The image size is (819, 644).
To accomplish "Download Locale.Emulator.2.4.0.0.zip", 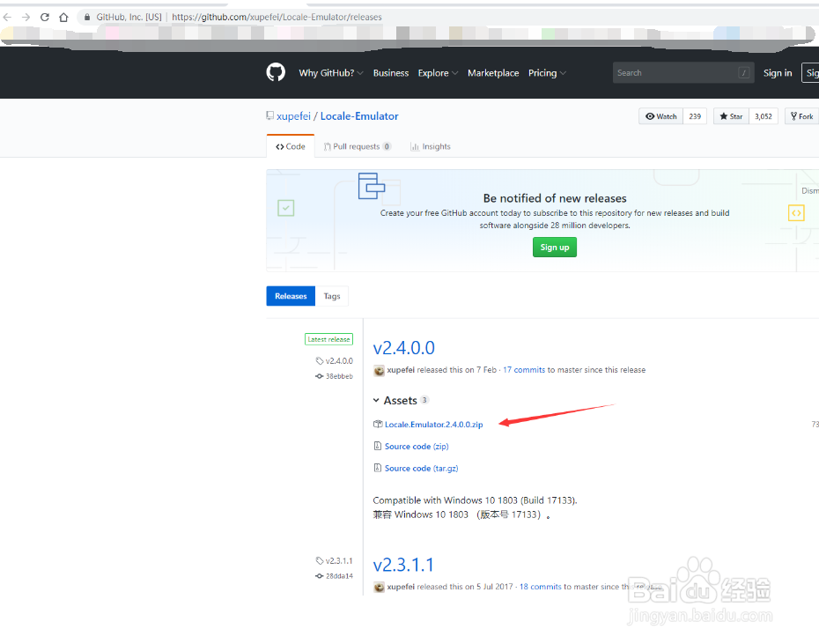I will tap(433, 425).
